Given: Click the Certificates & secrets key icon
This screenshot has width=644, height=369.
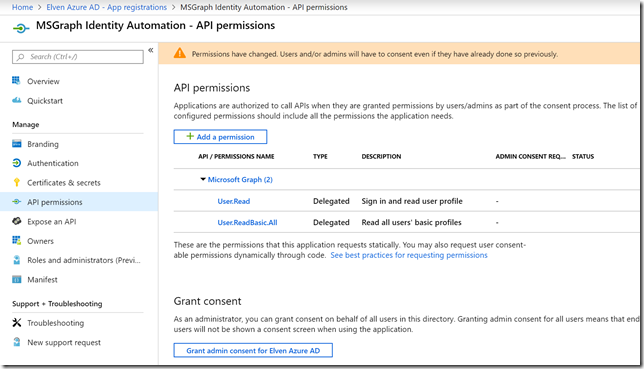Looking at the screenshot, I should point(16,182).
